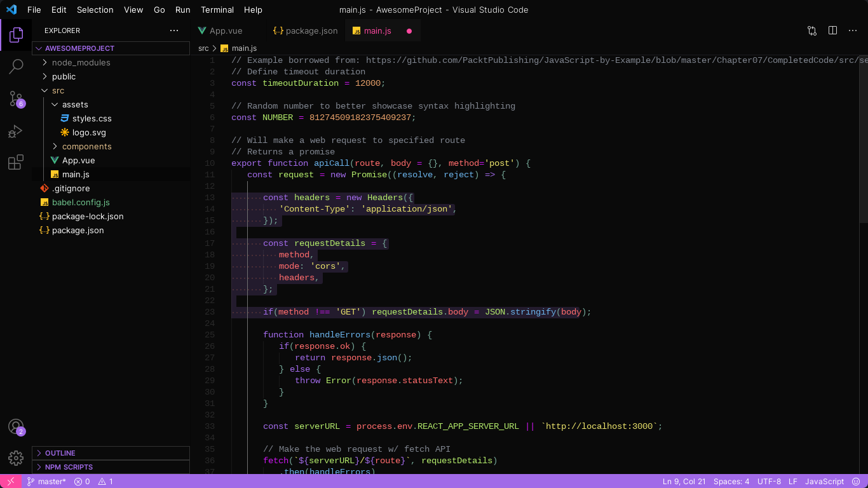Open the Run and Debug view
868x488 pixels.
pyautogui.click(x=16, y=131)
